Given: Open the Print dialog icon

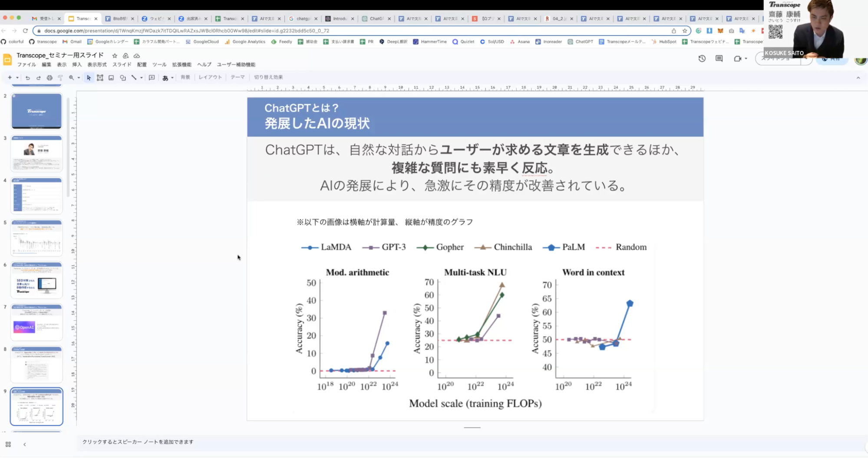Looking at the screenshot, I should pyautogui.click(x=50, y=77).
